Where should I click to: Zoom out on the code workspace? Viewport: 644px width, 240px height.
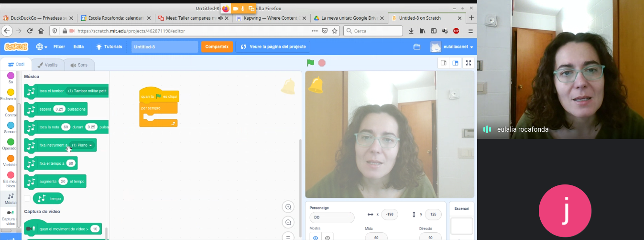click(x=288, y=222)
